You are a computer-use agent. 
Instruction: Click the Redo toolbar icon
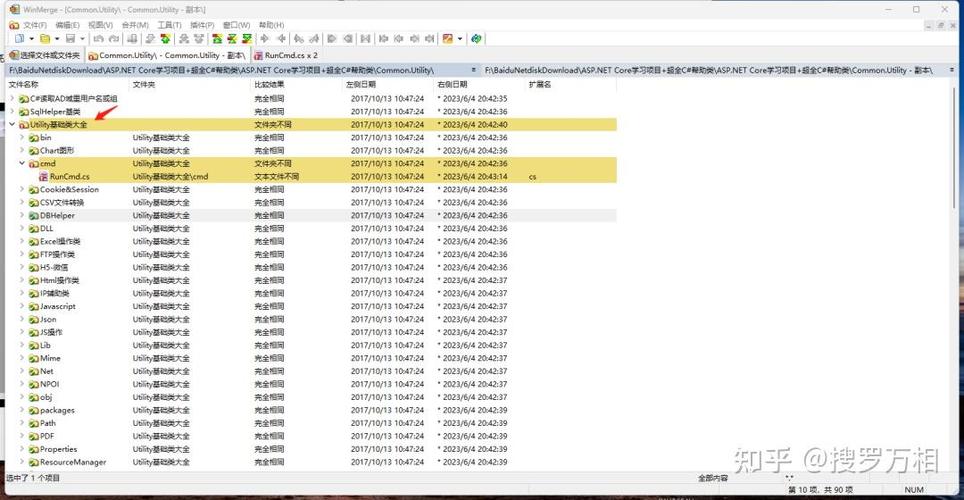pos(114,39)
